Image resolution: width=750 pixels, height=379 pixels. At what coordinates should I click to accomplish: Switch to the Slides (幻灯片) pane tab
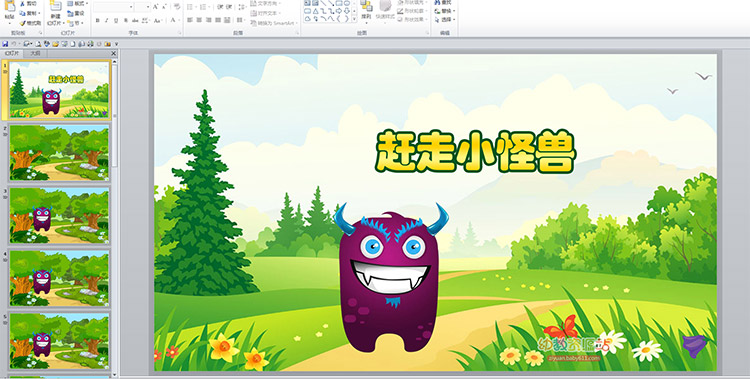pyautogui.click(x=12, y=54)
